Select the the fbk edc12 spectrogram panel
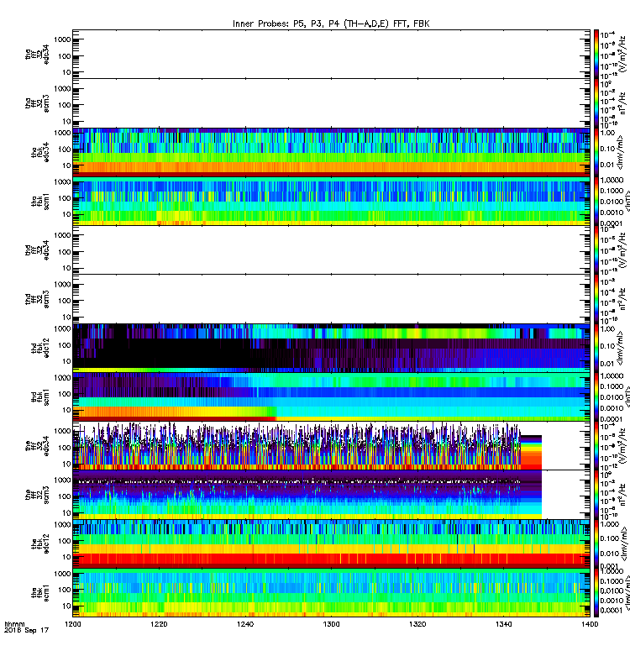 (331, 543)
